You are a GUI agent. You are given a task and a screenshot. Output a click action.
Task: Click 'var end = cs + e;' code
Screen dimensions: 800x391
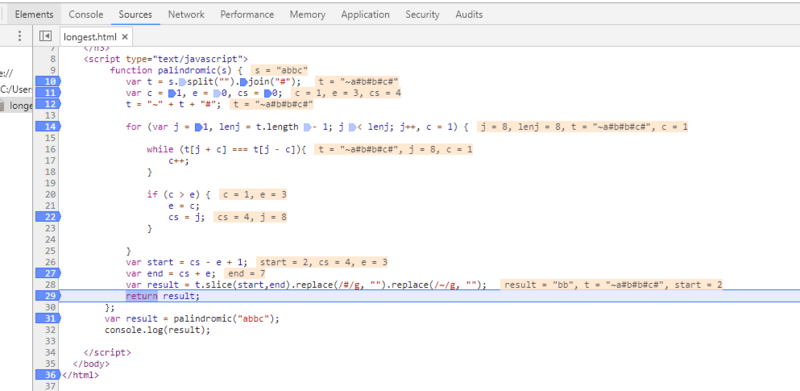pos(171,274)
